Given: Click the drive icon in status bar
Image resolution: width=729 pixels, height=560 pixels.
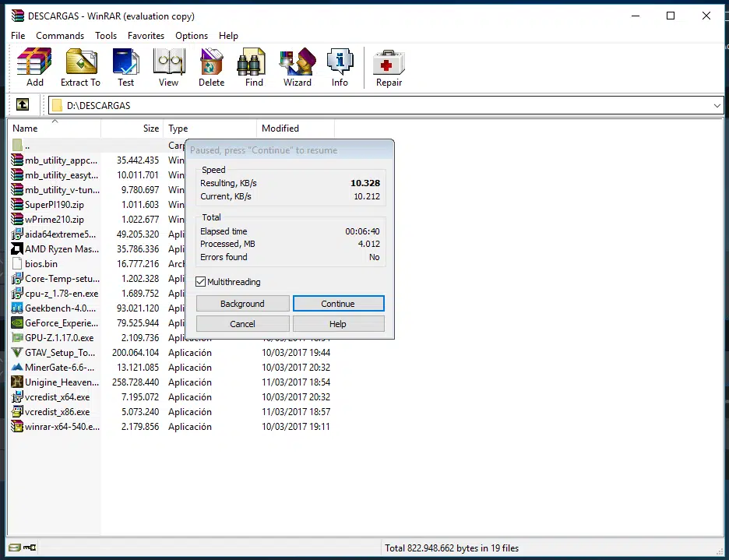Looking at the screenshot, I should click(15, 548).
